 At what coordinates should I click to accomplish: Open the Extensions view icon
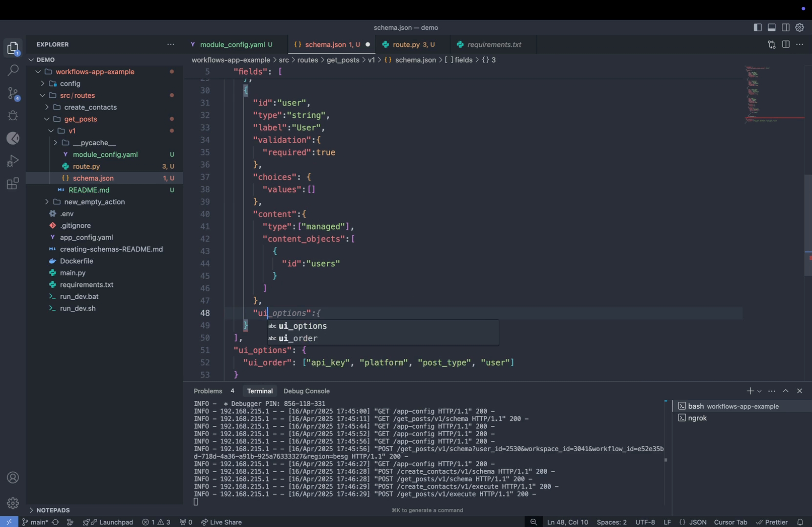point(13,184)
